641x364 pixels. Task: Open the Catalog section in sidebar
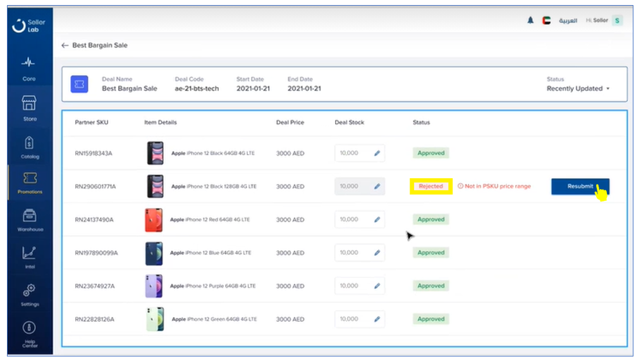coord(30,147)
